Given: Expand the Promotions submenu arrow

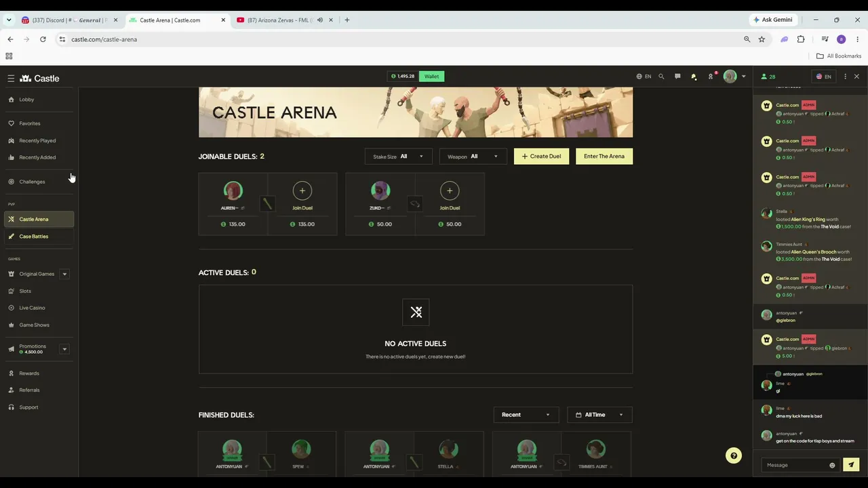Looking at the screenshot, I should click(x=64, y=349).
